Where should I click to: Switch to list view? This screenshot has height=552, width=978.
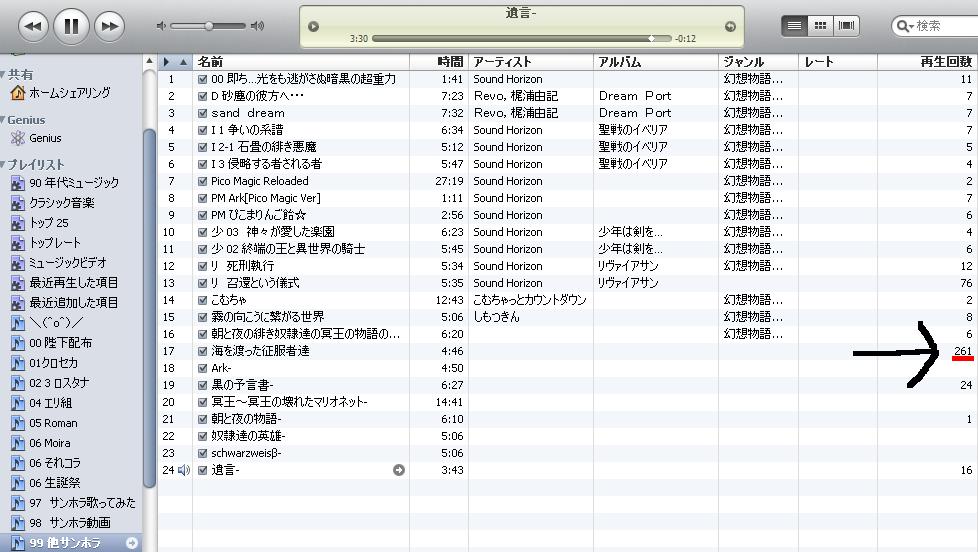[794, 26]
